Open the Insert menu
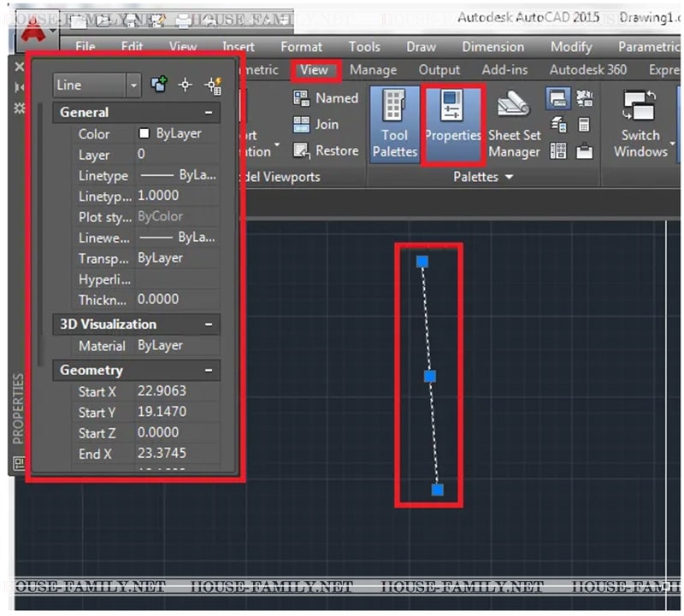 [x=239, y=47]
